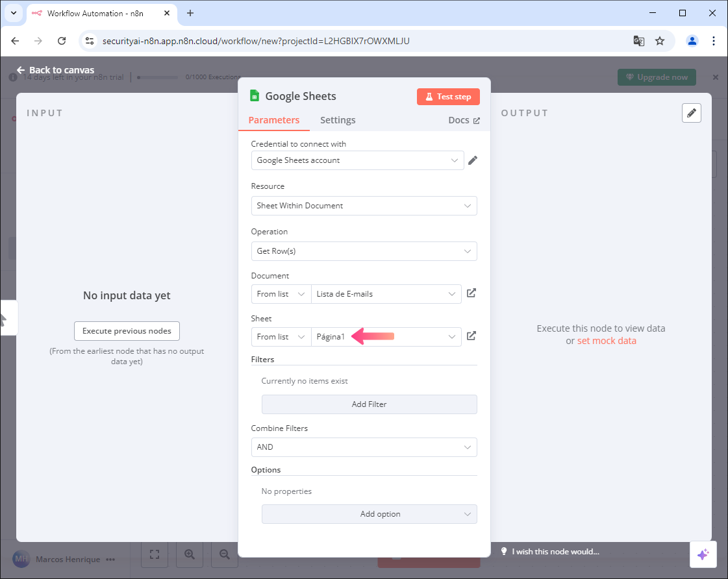Click Back to canvas
This screenshot has height=579, width=728.
tap(56, 70)
